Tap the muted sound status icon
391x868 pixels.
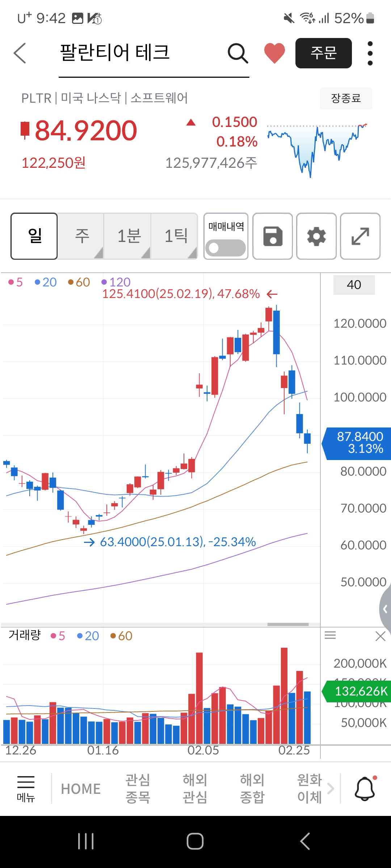click(289, 18)
